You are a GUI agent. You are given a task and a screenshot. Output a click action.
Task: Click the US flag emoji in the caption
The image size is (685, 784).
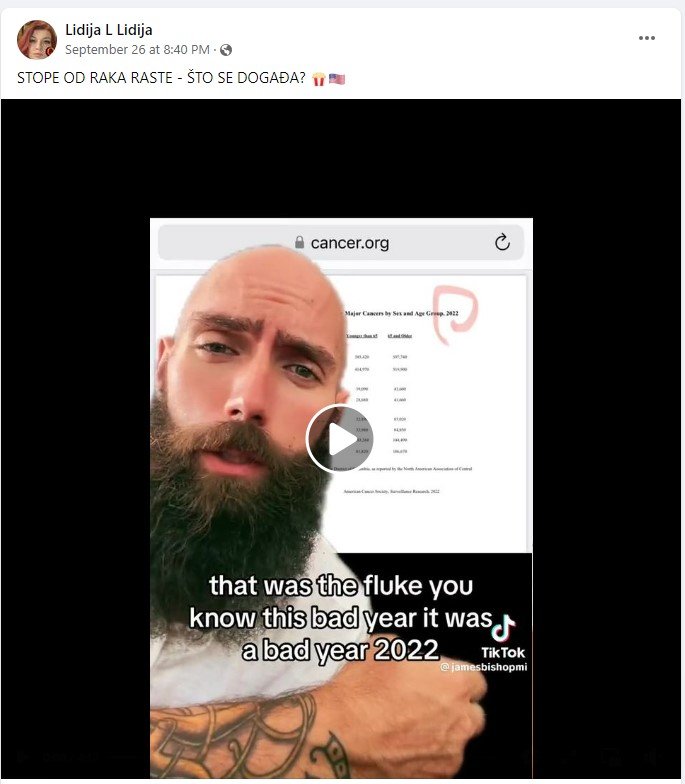[337, 78]
